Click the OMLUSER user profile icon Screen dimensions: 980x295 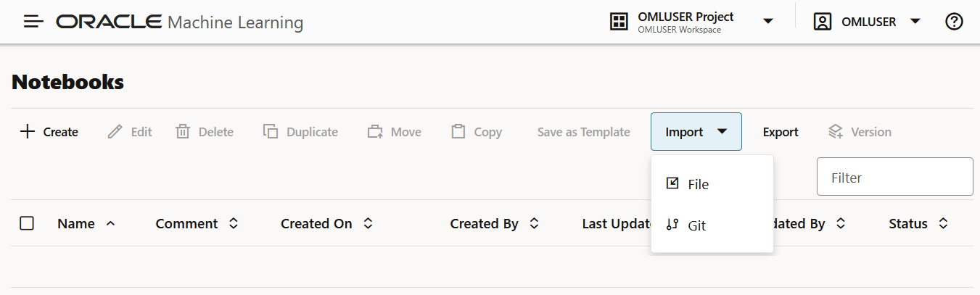pyautogui.click(x=822, y=22)
